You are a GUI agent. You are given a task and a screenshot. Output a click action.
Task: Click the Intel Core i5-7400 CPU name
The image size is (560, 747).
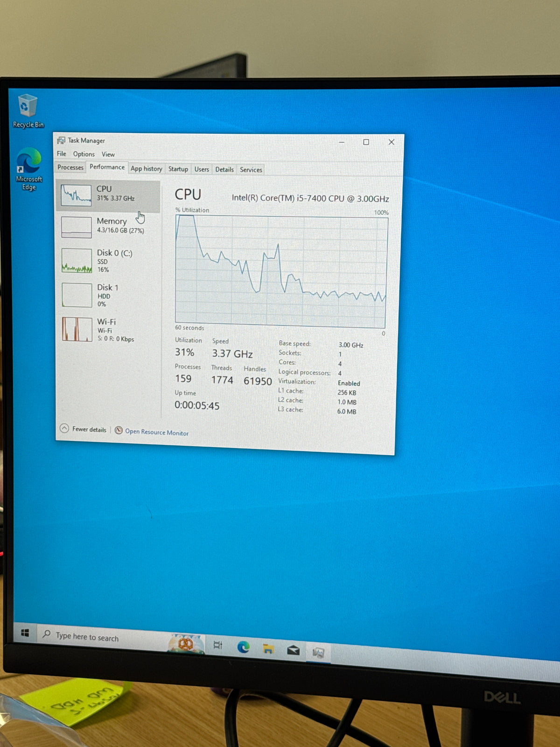(310, 198)
